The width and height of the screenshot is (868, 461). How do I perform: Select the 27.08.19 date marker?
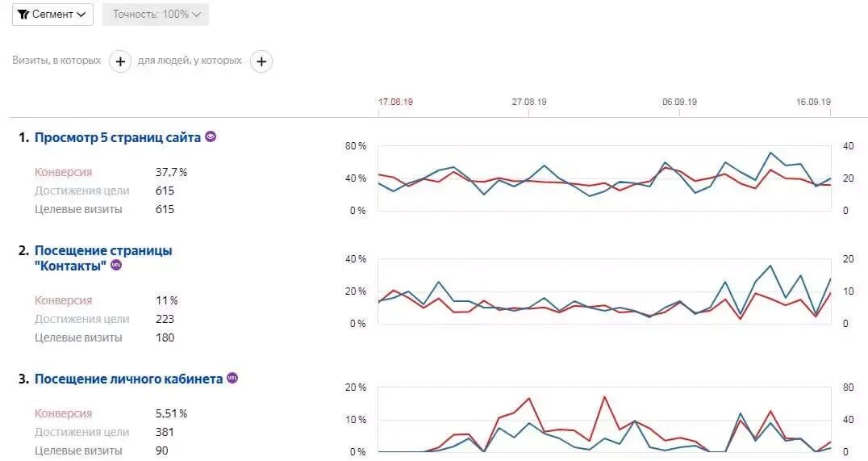point(529,102)
